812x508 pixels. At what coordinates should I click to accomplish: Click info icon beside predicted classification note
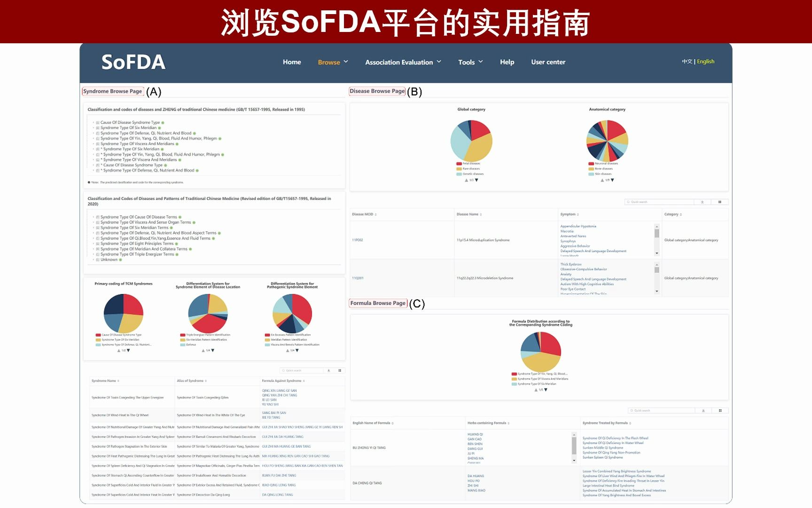tap(89, 183)
